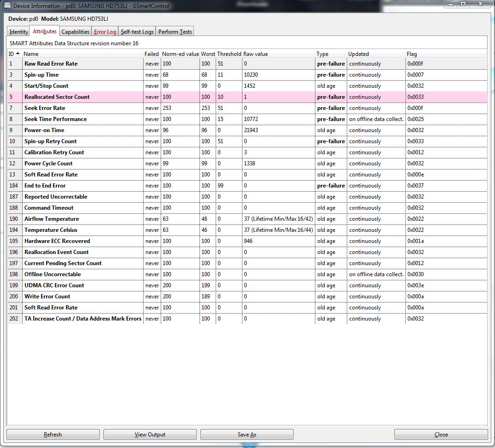Select the Airflow Temperature row

point(247,218)
